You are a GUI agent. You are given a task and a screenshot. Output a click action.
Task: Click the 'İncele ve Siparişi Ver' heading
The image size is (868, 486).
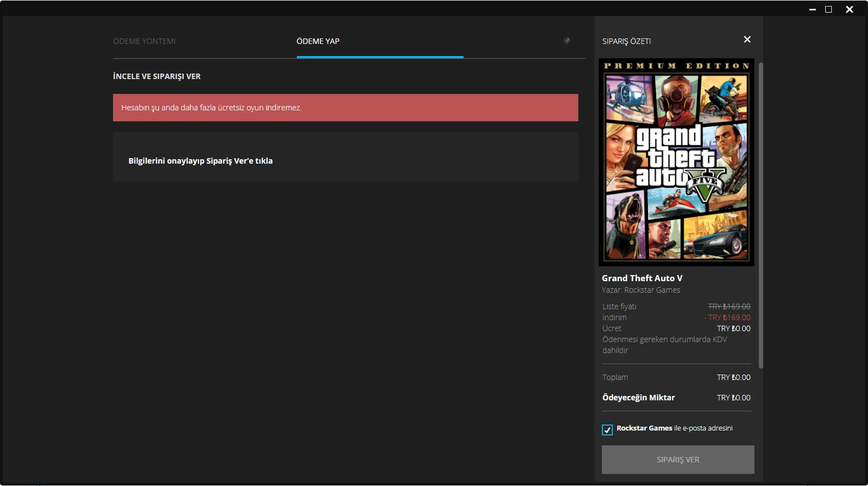(x=157, y=76)
